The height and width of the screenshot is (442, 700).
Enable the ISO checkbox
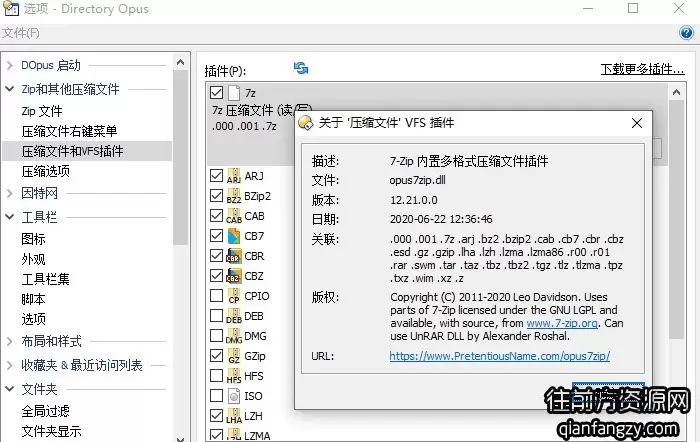(217, 396)
